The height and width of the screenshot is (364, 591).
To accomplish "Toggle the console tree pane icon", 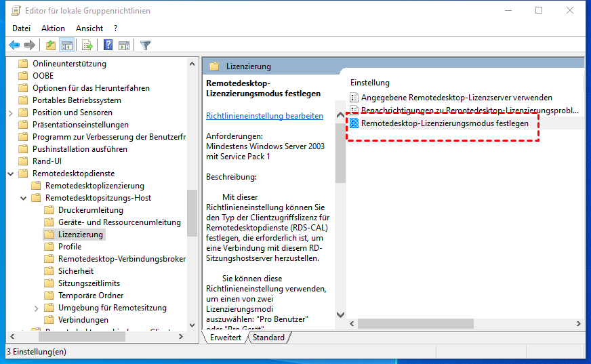I will (67, 45).
